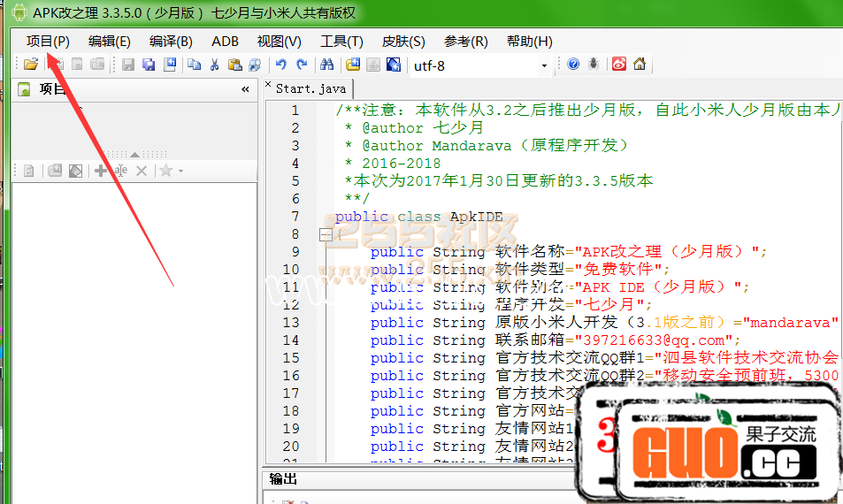Viewport: 843px width, 504px height.
Task: Click the star favorites icon in project panel
Action: (x=166, y=171)
